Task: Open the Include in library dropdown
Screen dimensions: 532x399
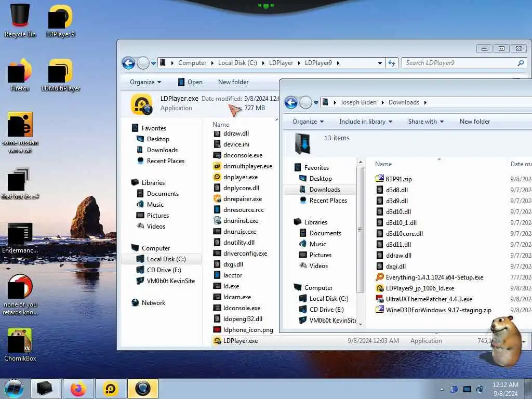Action: pos(366,122)
